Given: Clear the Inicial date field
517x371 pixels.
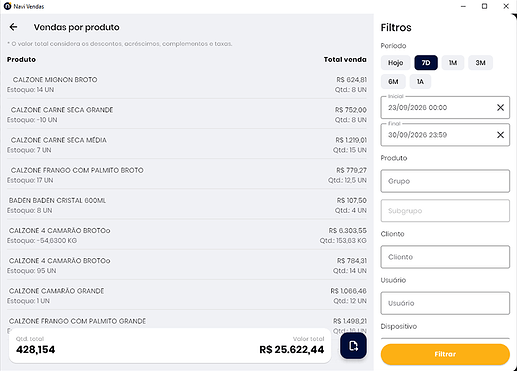Looking at the screenshot, I should coord(500,107).
